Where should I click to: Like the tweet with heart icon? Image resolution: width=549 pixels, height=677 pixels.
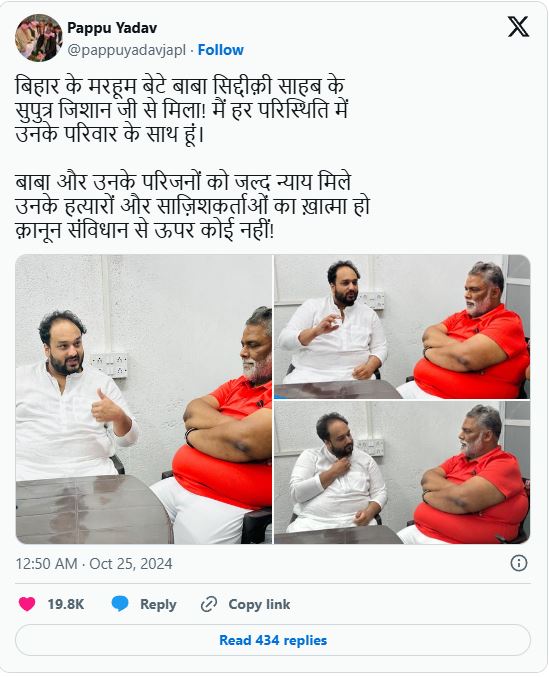(27, 604)
